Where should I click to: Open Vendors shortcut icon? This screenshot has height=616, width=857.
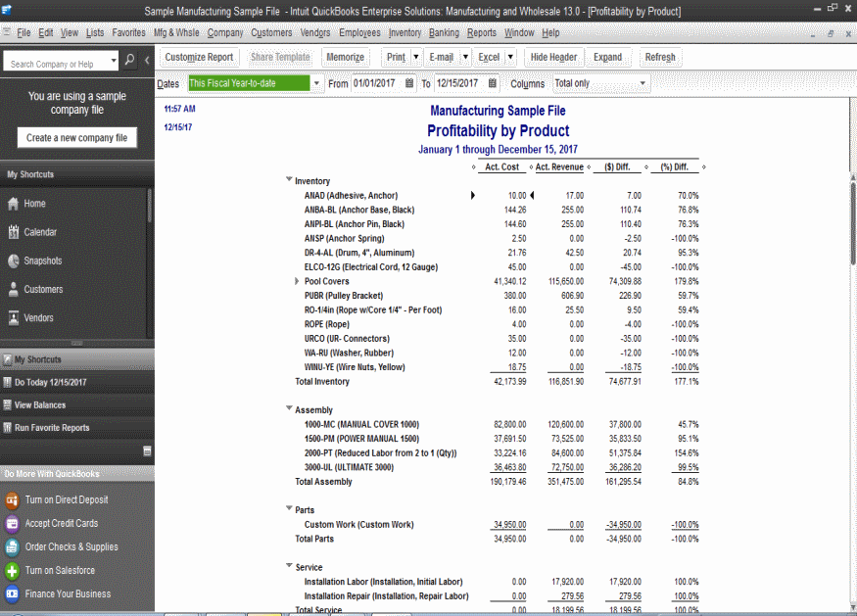(14, 317)
